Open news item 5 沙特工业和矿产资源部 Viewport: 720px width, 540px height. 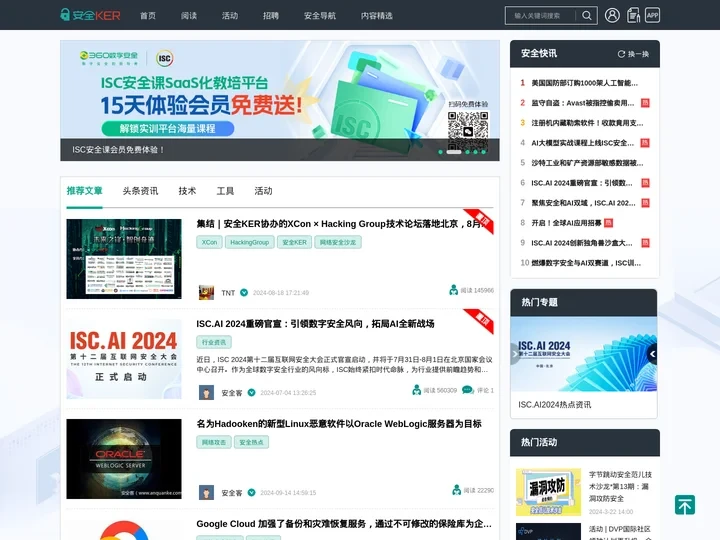[x=587, y=163]
